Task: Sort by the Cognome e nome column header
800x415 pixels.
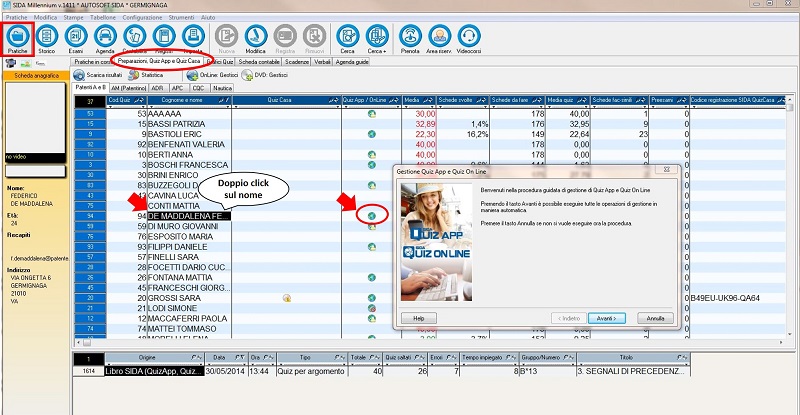Action: [x=184, y=101]
